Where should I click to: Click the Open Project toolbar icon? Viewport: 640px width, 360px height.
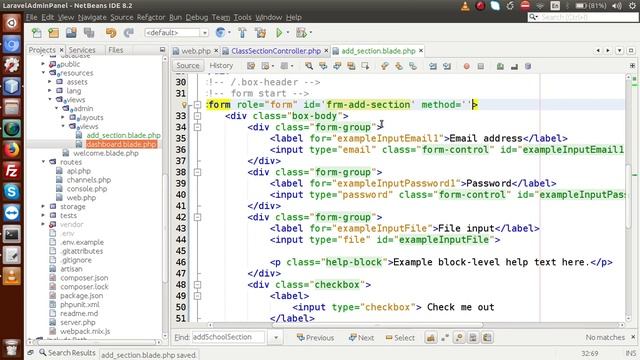pos(71,33)
